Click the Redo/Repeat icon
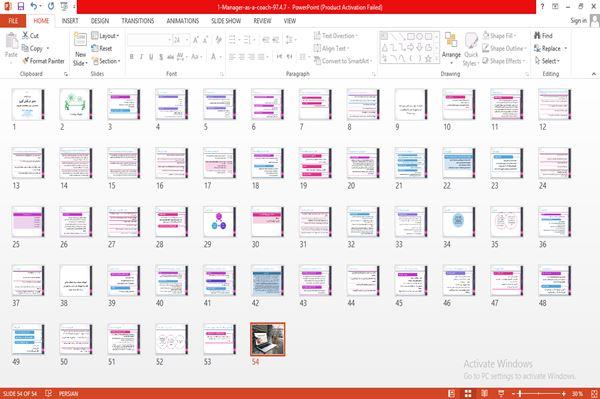This screenshot has height=399, width=600. click(51, 6)
